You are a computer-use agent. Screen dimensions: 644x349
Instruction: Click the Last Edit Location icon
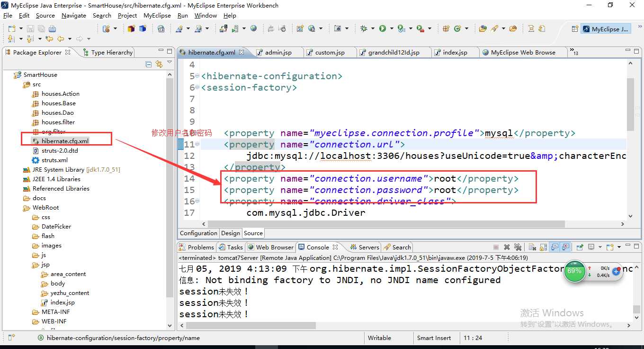coord(49,39)
